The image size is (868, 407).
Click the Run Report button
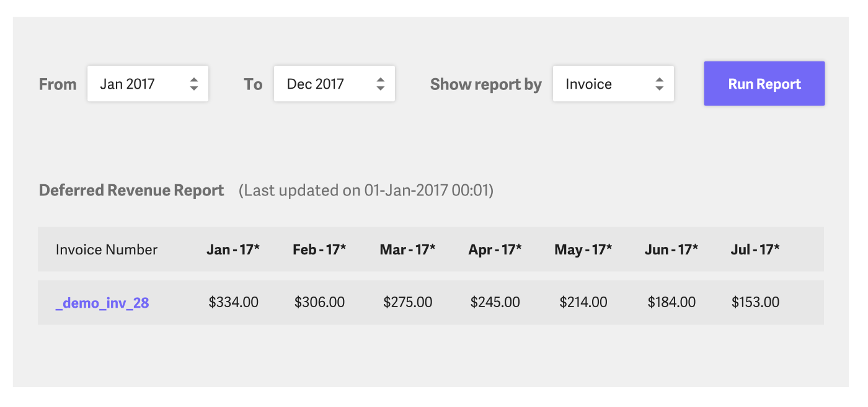pyautogui.click(x=764, y=84)
